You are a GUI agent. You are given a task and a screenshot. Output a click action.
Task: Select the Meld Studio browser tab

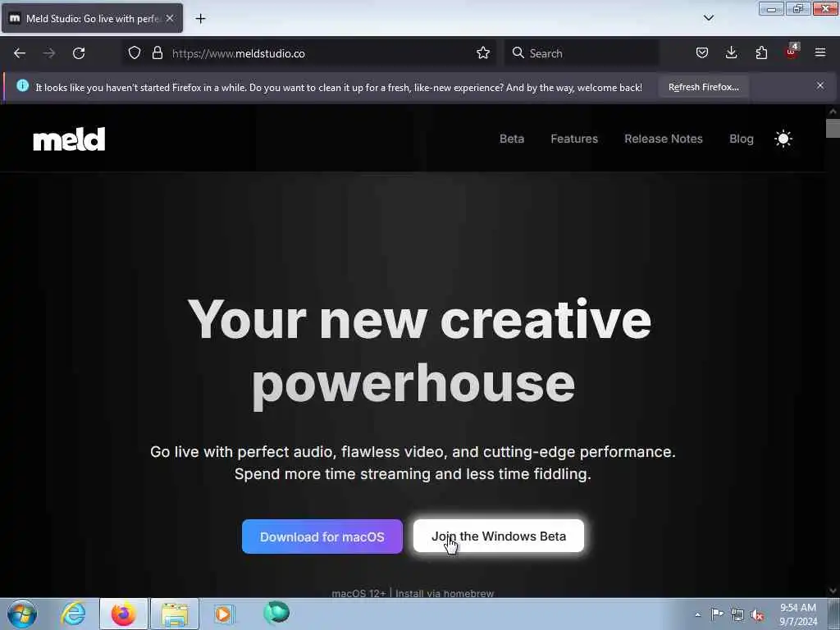click(92, 18)
